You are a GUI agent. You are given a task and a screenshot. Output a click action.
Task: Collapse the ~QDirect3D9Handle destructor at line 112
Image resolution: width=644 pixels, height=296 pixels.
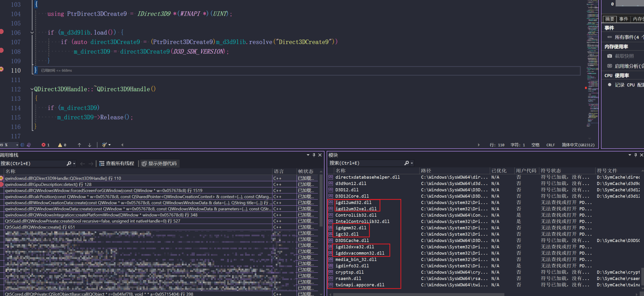(x=32, y=89)
